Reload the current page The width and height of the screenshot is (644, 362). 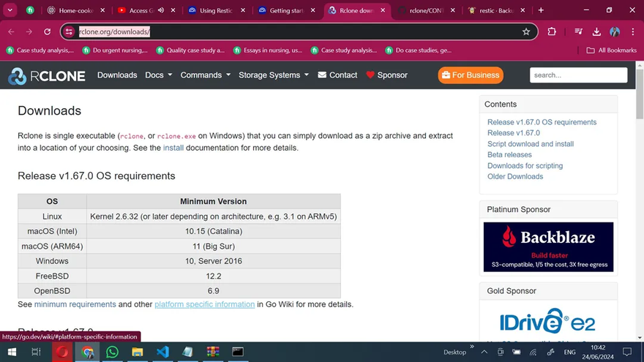pyautogui.click(x=48, y=32)
